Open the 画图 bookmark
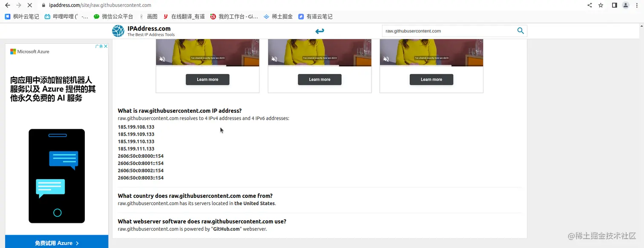The height and width of the screenshot is (248, 644). pyautogui.click(x=148, y=17)
